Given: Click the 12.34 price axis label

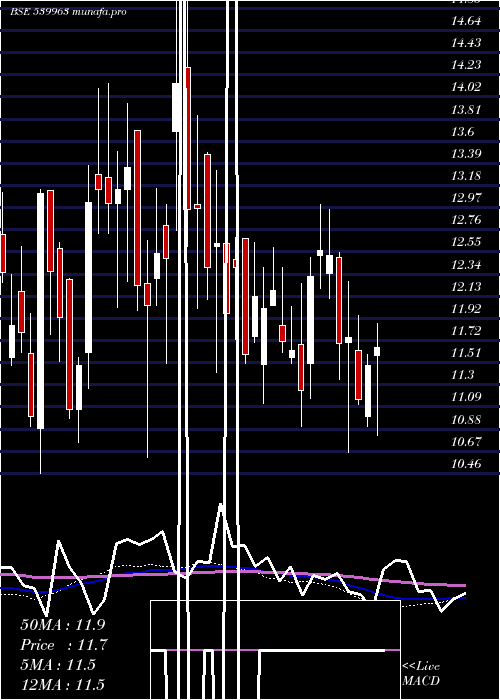Looking at the screenshot, I should point(467,265).
